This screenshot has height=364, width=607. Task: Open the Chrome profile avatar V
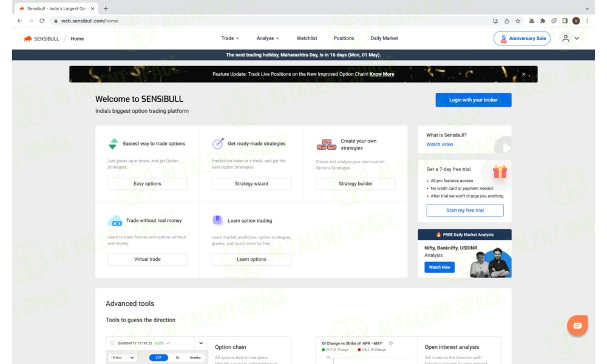point(576,21)
